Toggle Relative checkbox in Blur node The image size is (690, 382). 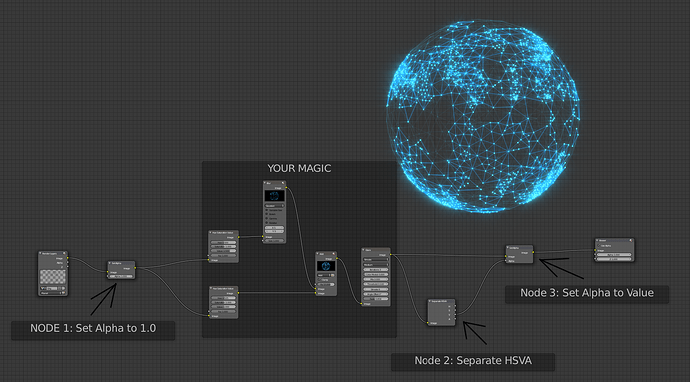pos(267,223)
